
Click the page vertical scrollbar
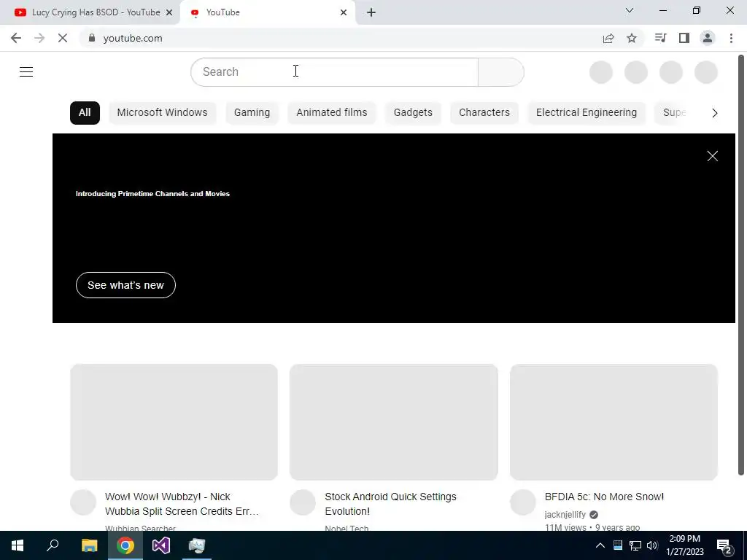click(x=741, y=265)
